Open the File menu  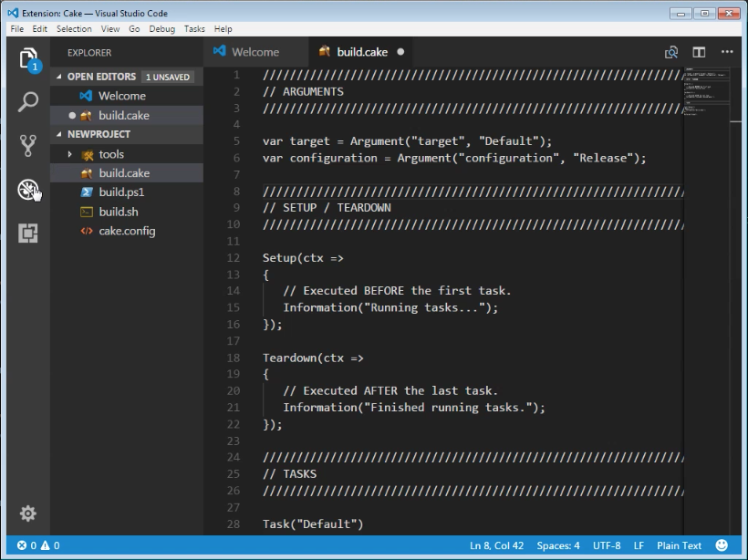coord(16,28)
